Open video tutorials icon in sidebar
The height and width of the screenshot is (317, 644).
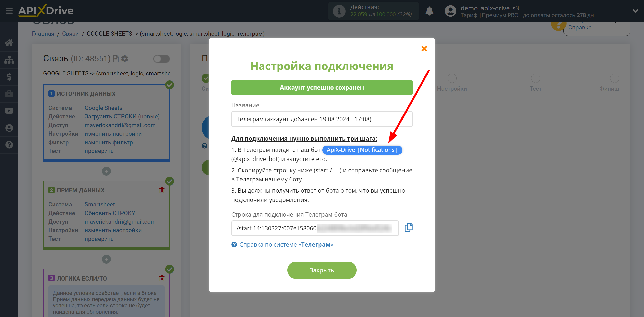pos(9,111)
